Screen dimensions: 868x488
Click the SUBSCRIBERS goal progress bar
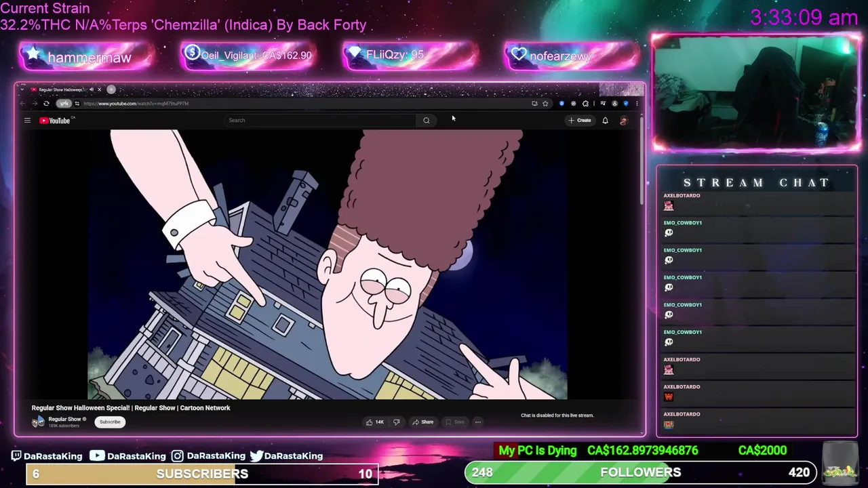[x=202, y=474]
